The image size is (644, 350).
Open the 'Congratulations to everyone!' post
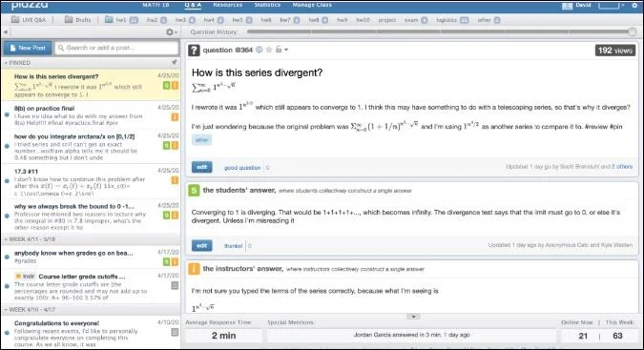[91, 333]
